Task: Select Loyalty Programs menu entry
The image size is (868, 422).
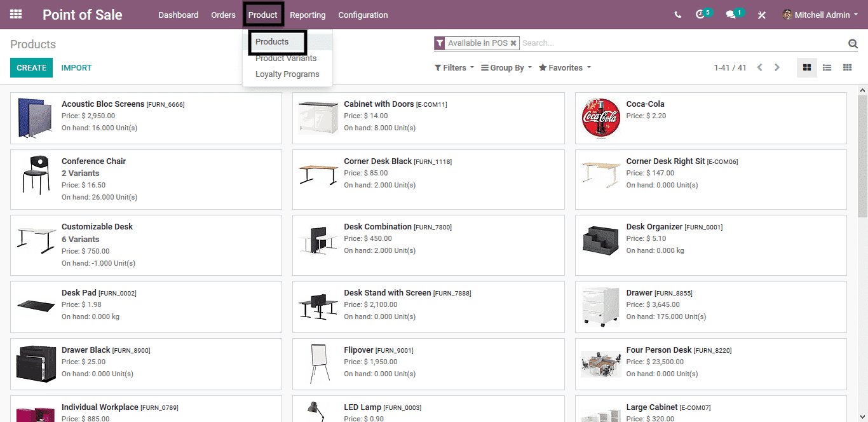Action: (287, 74)
